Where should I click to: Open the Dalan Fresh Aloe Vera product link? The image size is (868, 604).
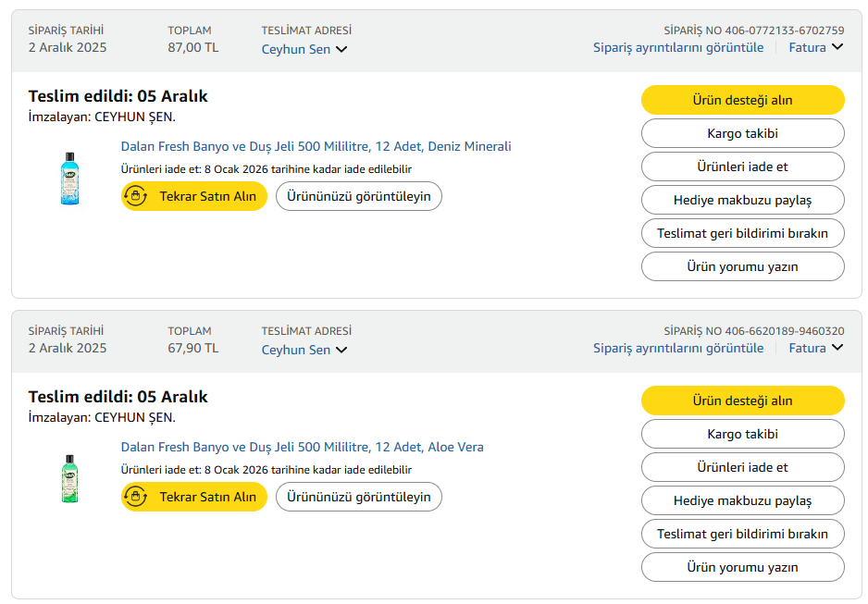(x=303, y=447)
